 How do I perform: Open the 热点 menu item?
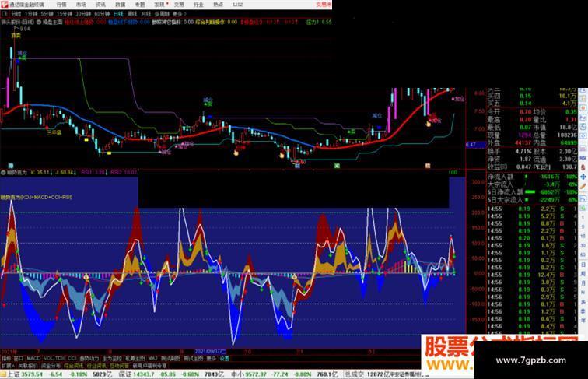[x=218, y=5]
